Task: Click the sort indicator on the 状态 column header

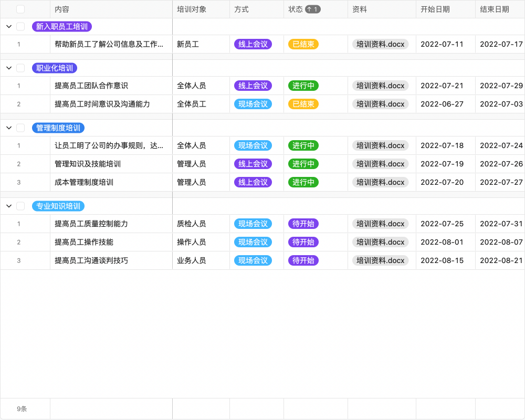Action: coord(312,9)
